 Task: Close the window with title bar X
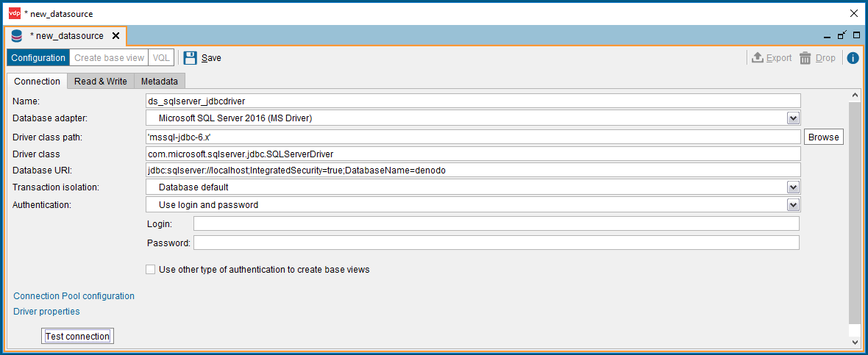[x=853, y=13]
